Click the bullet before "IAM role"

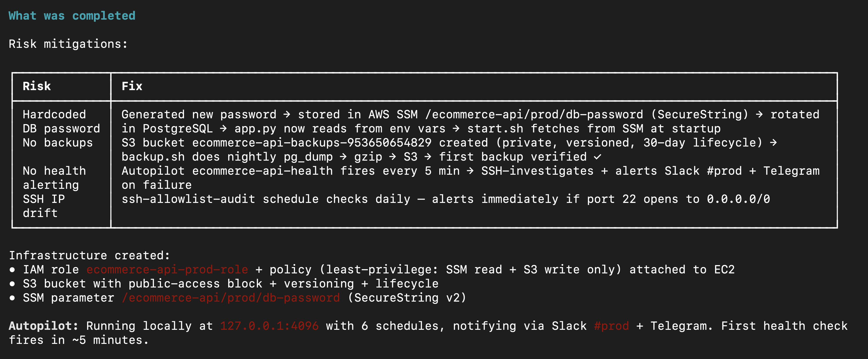12,270
